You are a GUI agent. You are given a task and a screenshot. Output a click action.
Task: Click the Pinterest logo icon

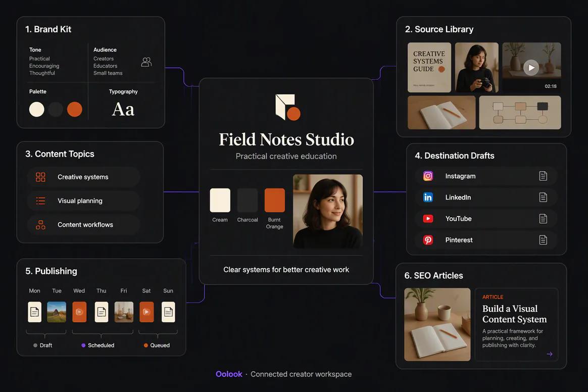point(428,240)
